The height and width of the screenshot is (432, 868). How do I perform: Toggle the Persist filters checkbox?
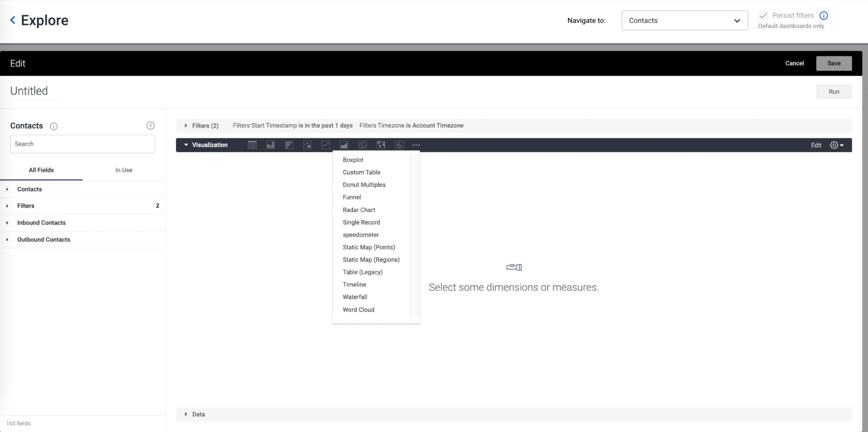pos(763,16)
